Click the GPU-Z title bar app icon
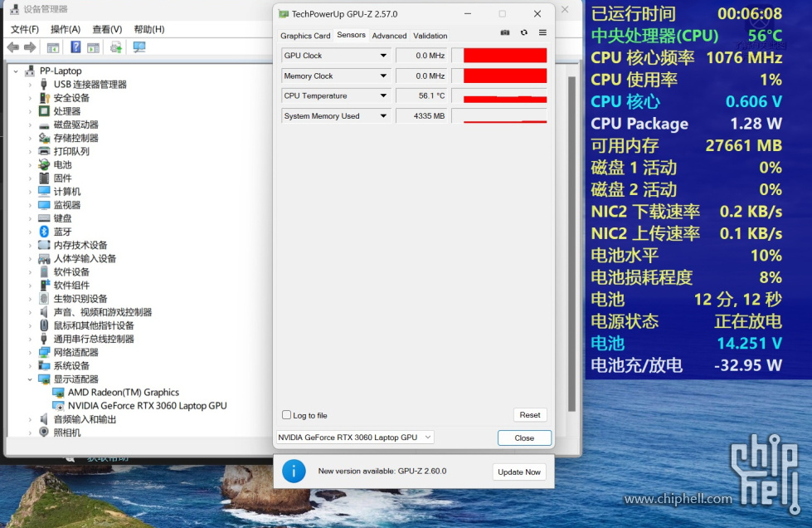812x528 pixels. pos(284,14)
